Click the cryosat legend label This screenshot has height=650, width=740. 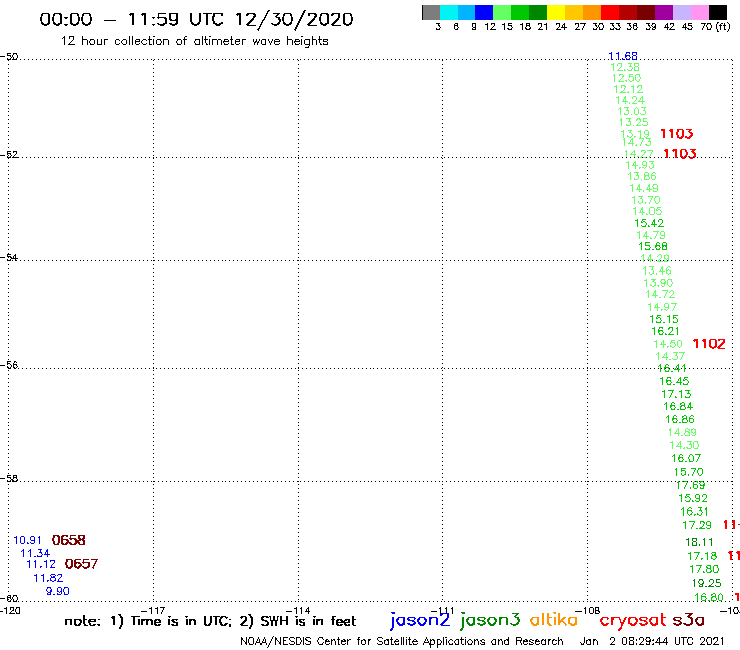(x=632, y=620)
